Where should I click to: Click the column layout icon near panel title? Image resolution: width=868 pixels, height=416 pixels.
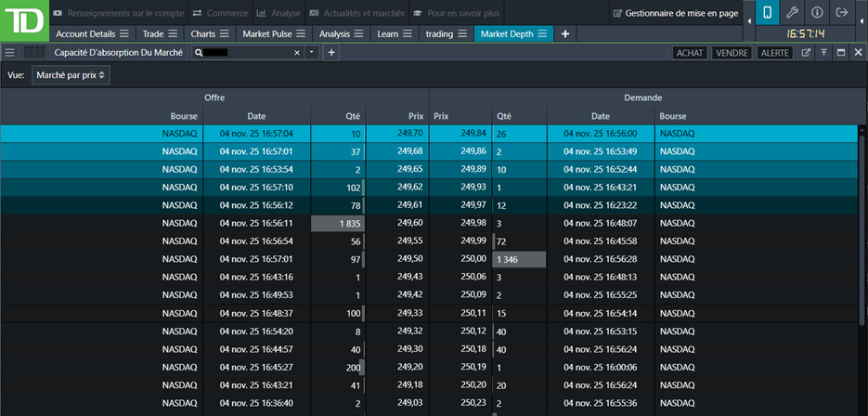34,53
